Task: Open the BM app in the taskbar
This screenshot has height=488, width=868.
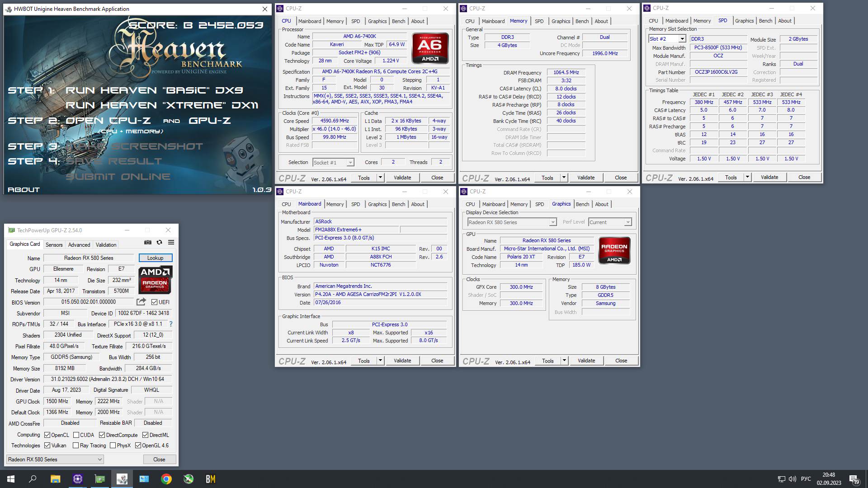Action: [x=210, y=479]
